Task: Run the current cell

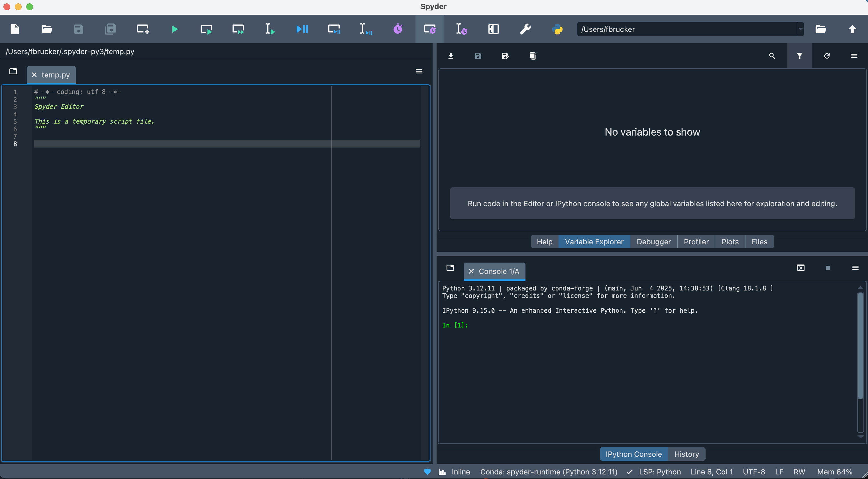Action: (206, 29)
